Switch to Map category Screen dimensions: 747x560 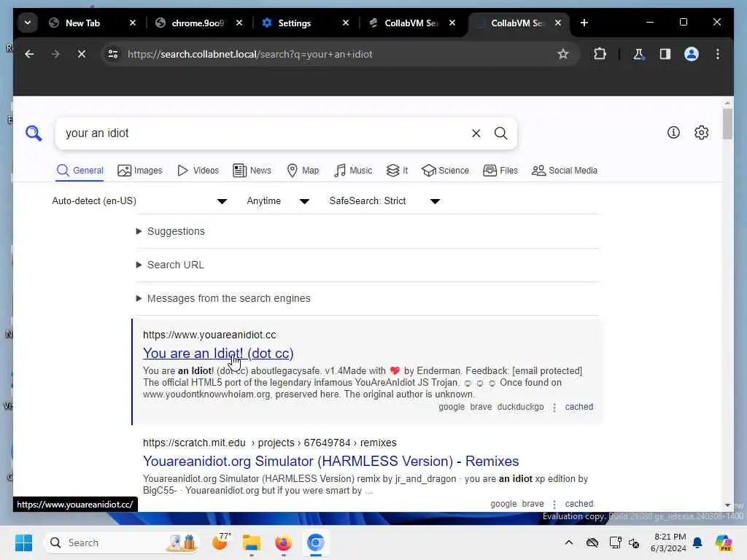pos(303,171)
